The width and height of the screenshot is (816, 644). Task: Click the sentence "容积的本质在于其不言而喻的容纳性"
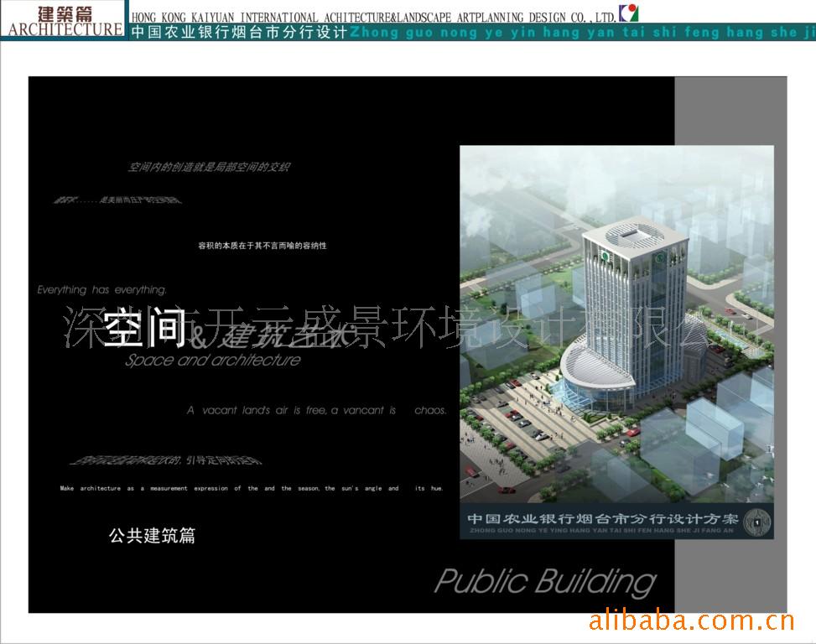point(262,246)
